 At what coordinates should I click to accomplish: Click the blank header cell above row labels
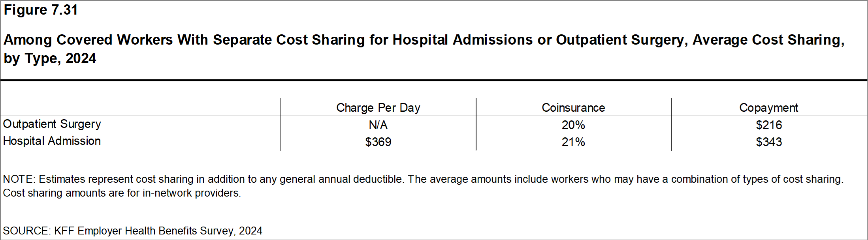pyautogui.click(x=141, y=107)
